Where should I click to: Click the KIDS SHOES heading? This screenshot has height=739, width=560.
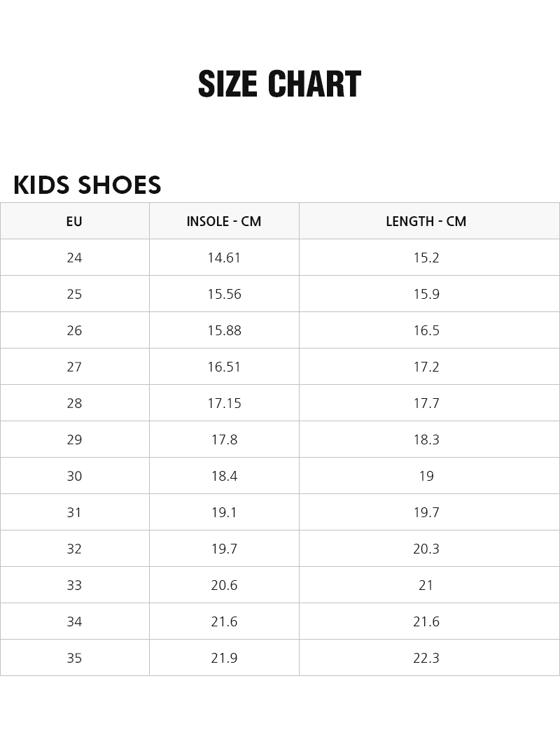coord(87,185)
